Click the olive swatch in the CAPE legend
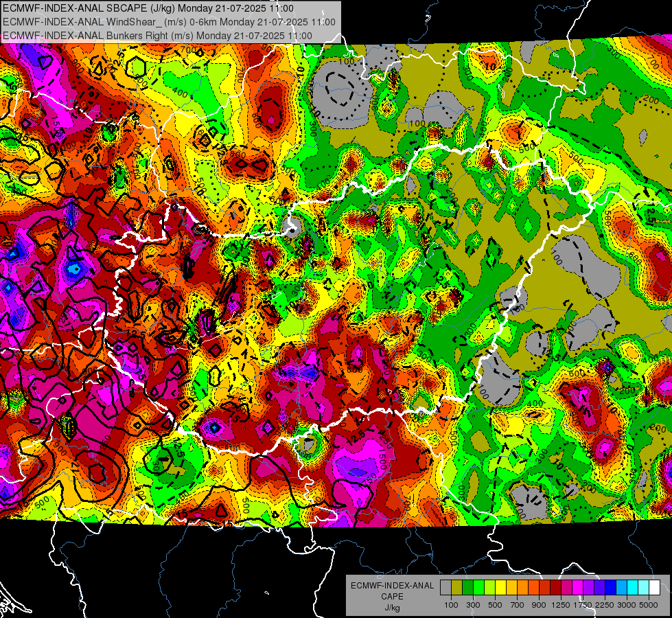The image size is (672, 618). (x=456, y=588)
